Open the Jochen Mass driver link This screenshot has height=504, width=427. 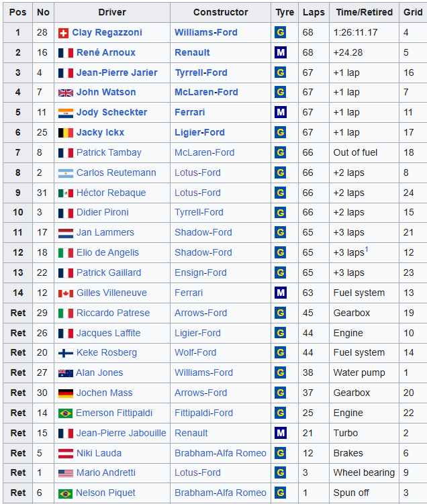pyautogui.click(x=104, y=393)
